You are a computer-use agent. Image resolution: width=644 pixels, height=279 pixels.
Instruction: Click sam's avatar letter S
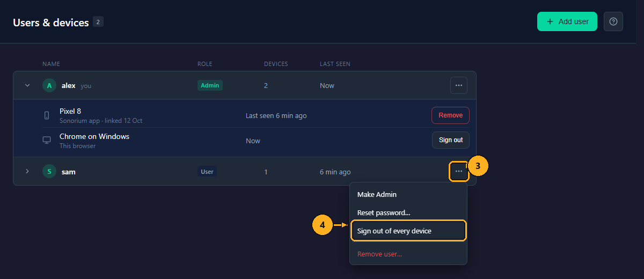click(49, 172)
